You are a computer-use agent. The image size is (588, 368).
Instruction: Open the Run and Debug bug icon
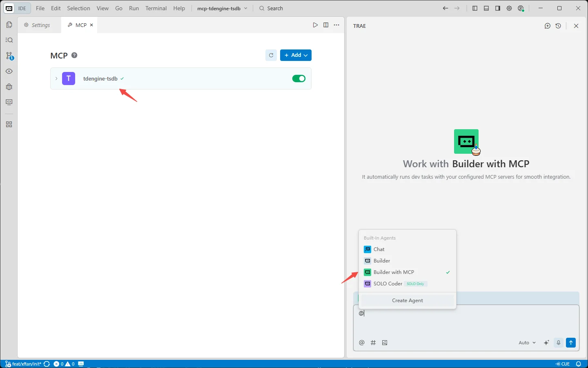[9, 87]
